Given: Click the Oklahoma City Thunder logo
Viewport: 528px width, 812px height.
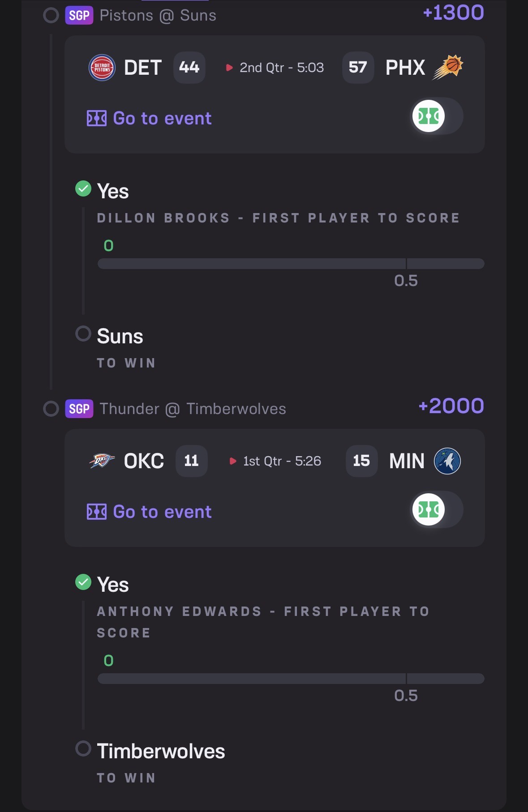Looking at the screenshot, I should point(102,461).
